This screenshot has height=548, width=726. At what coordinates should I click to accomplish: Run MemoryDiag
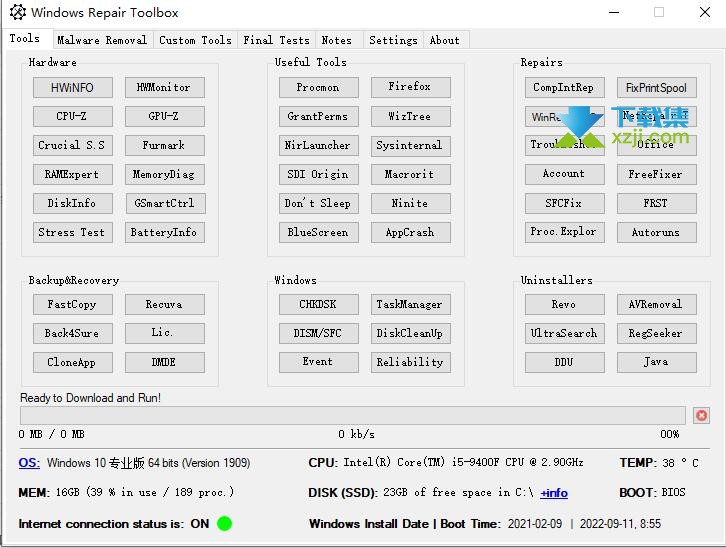point(164,174)
